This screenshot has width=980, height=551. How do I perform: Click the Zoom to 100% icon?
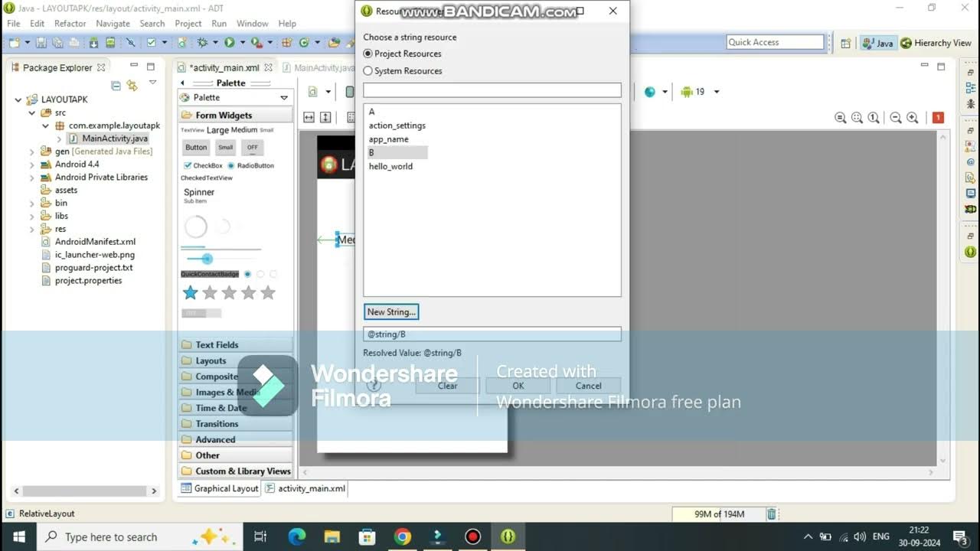coord(874,118)
